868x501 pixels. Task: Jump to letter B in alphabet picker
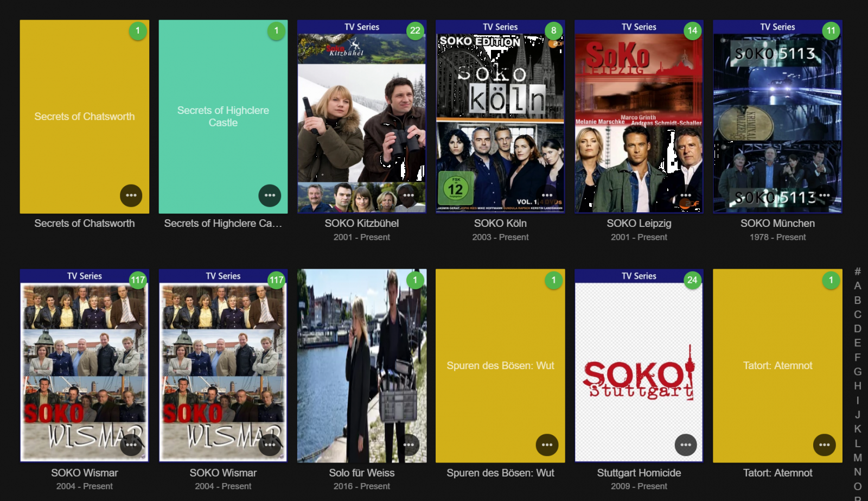tap(858, 300)
